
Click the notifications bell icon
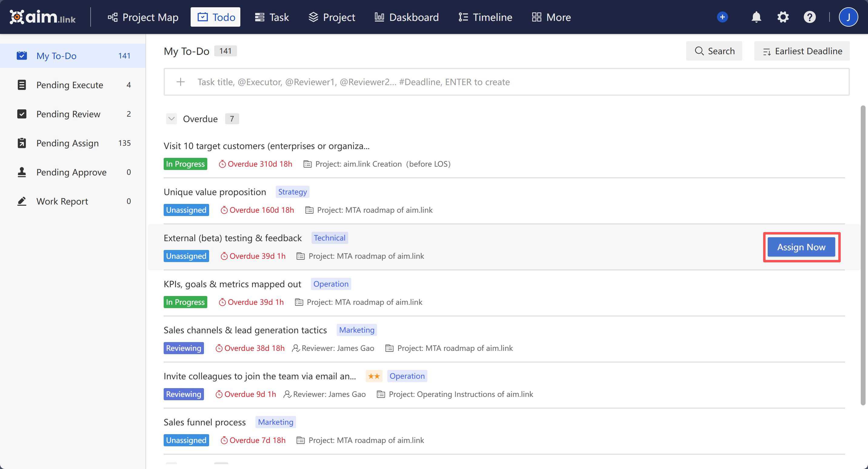click(756, 17)
